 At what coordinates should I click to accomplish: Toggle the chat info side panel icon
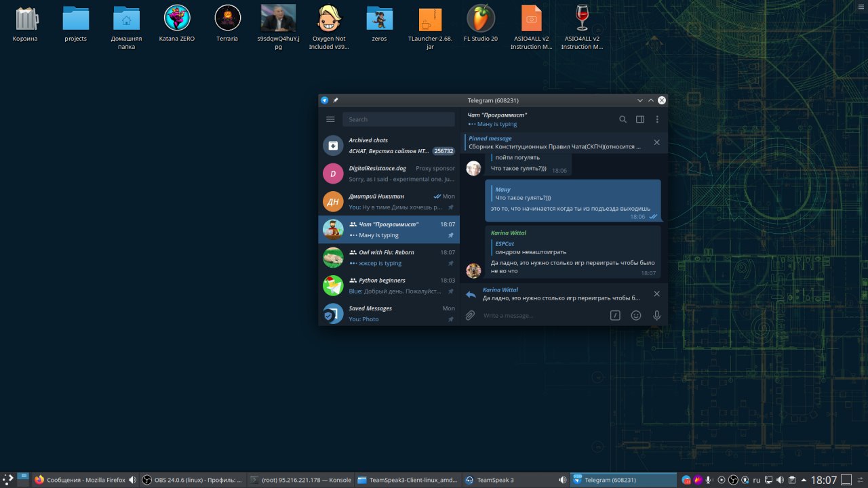point(639,119)
